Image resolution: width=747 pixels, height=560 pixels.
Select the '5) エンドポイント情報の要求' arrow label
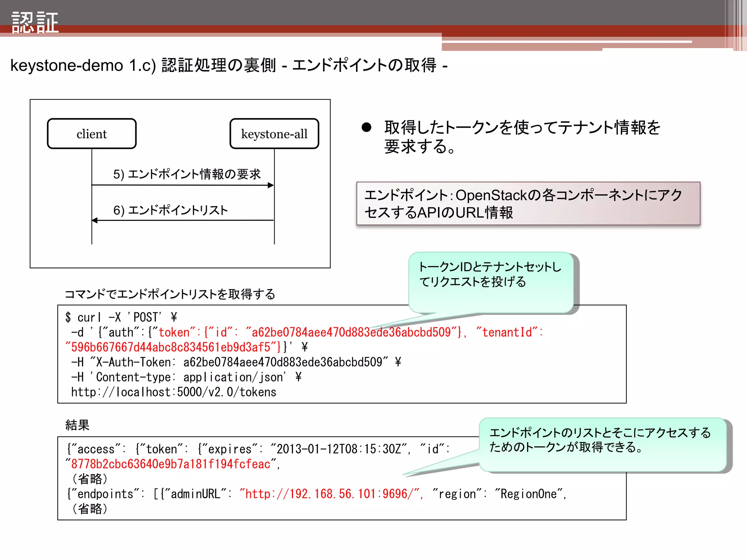187,174
